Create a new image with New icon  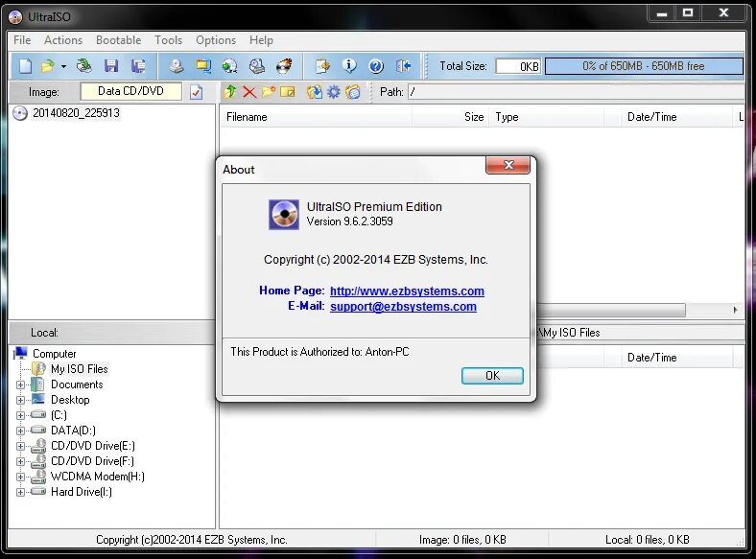tap(25, 66)
